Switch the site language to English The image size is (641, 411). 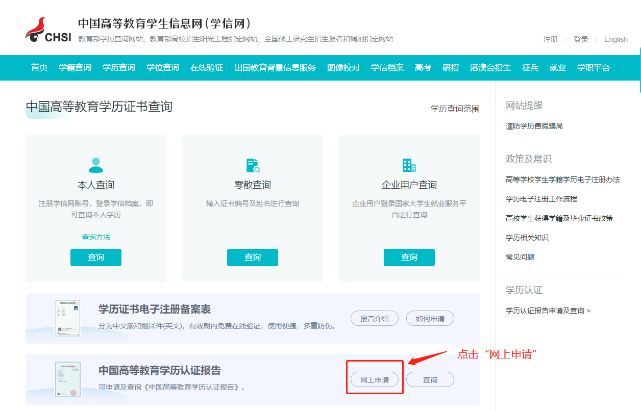(x=616, y=40)
